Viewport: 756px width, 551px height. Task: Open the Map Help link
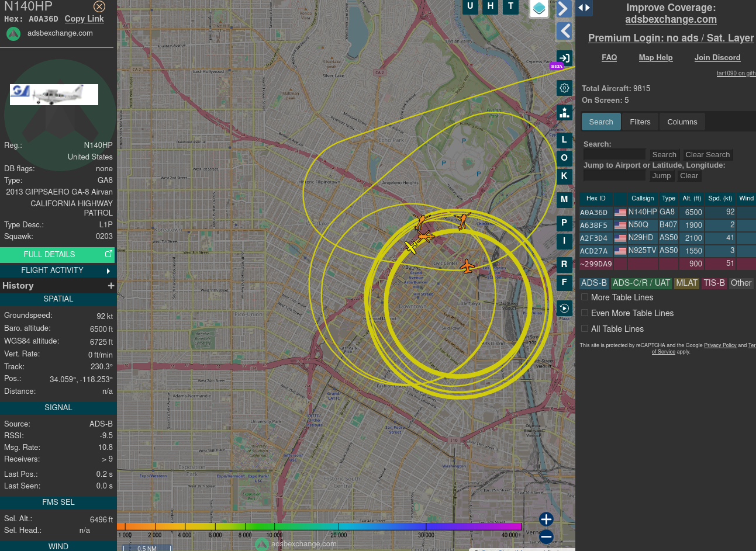pyautogui.click(x=655, y=58)
